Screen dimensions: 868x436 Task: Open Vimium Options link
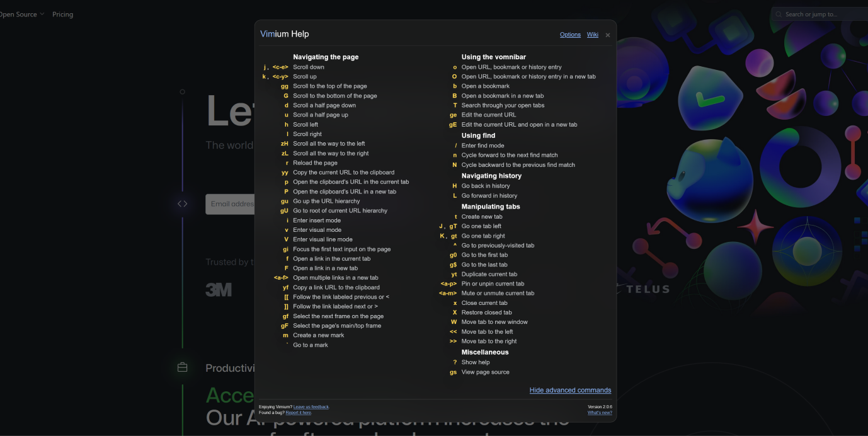coord(570,35)
